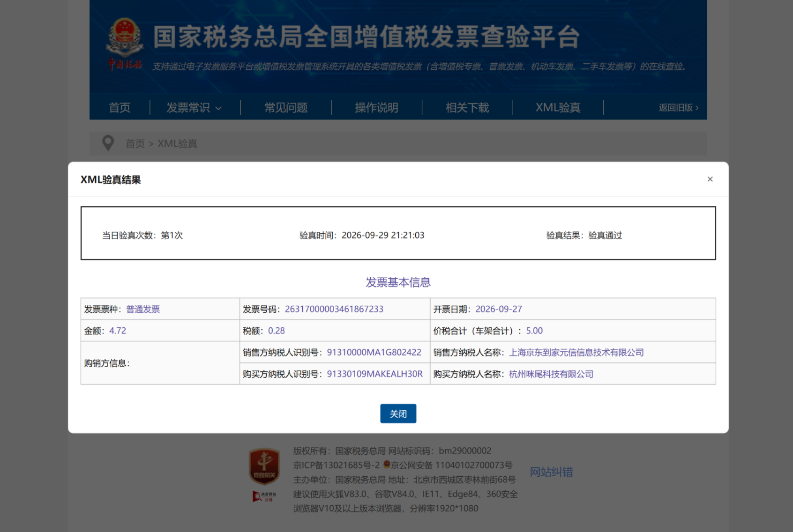Open the 常见问题 navigation item
793x532 pixels.
click(286, 107)
